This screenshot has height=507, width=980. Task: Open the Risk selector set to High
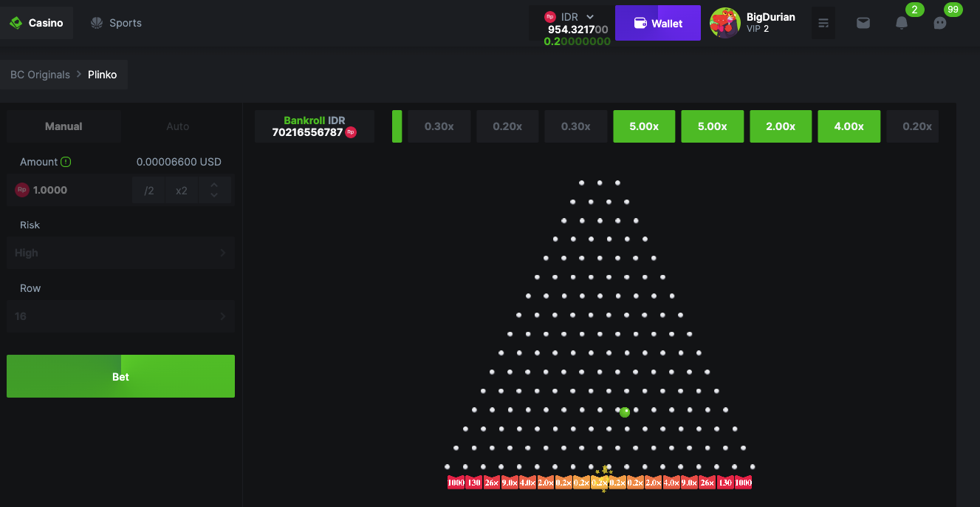(120, 253)
